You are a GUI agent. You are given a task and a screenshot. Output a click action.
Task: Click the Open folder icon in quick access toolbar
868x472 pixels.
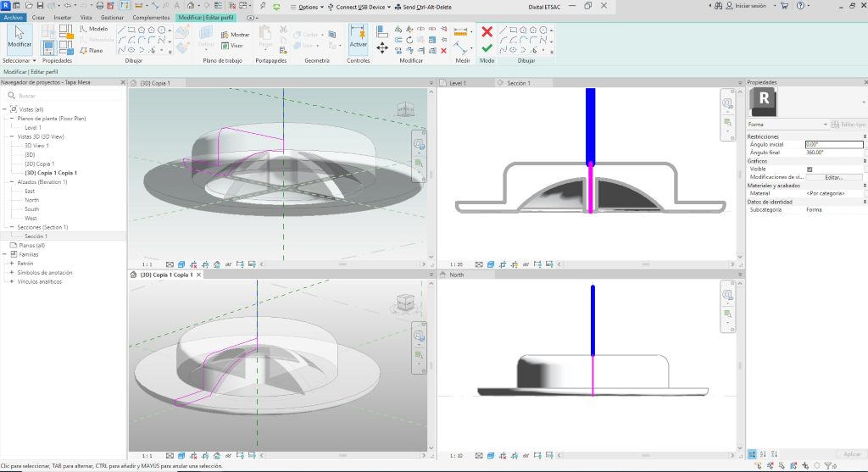(29, 6)
